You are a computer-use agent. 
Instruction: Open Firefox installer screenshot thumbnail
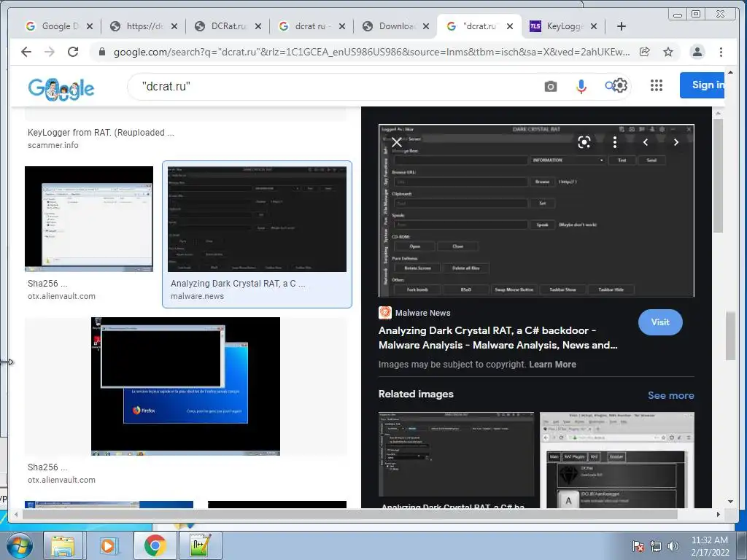186,386
